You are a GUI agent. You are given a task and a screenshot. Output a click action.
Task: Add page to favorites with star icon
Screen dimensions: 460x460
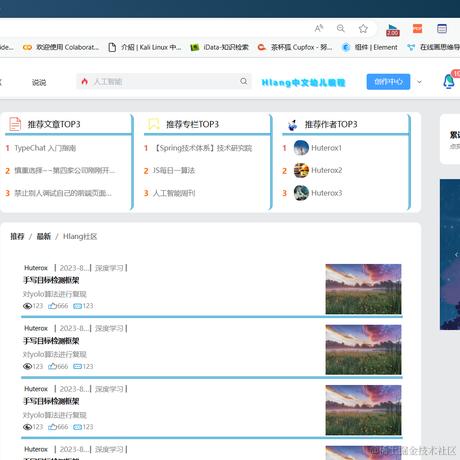363,29
